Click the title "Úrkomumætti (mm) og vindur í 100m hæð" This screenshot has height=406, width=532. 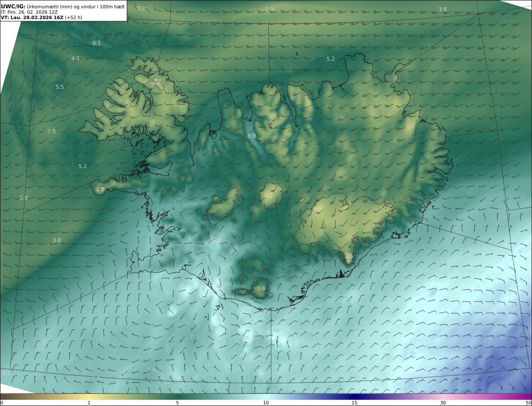[76, 6]
